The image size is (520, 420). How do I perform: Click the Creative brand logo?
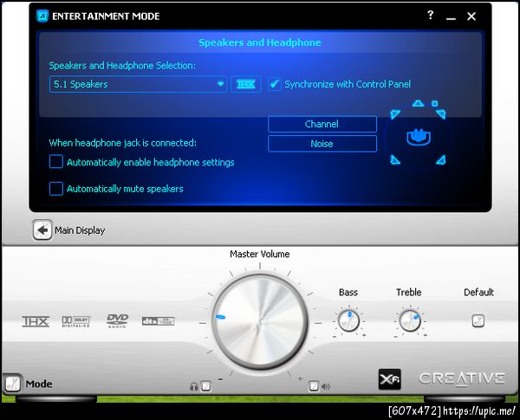pyautogui.click(x=462, y=378)
